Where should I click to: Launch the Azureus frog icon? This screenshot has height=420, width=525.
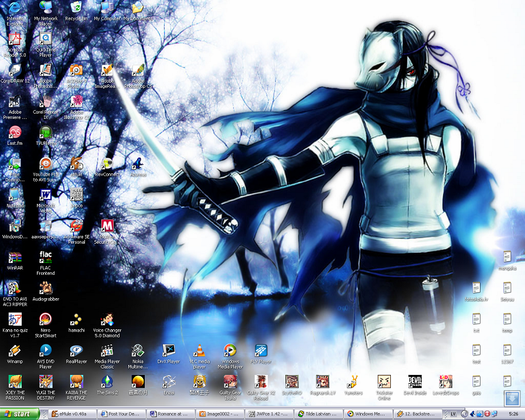(138, 163)
